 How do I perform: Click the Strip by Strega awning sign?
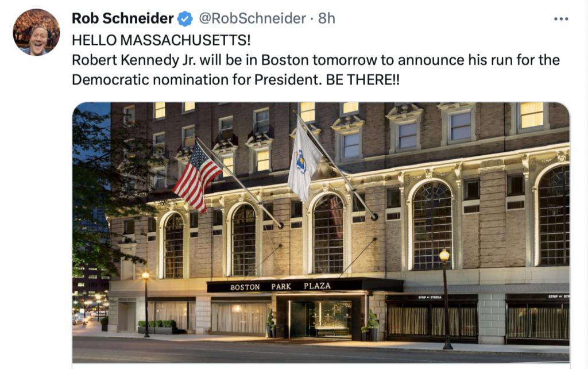430,297
